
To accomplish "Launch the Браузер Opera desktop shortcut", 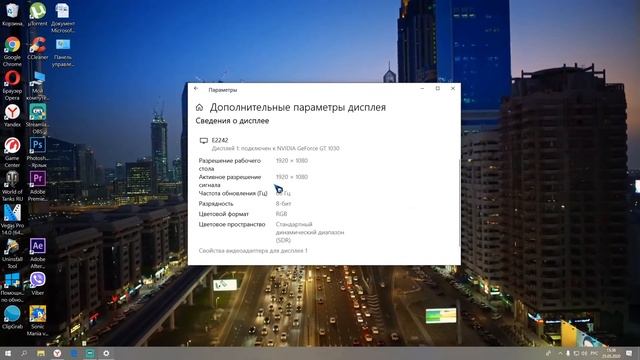I will coord(12,85).
